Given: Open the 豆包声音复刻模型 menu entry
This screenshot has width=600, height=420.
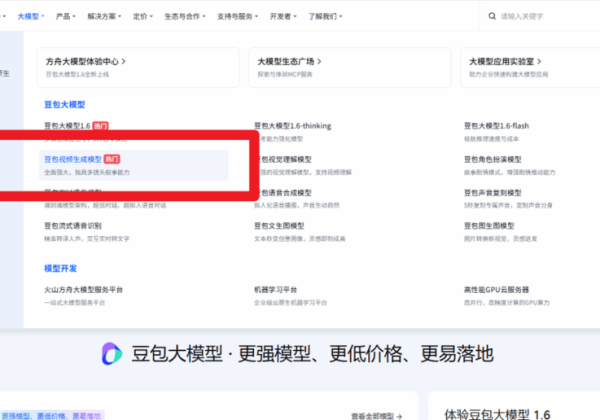Looking at the screenshot, I should tap(493, 192).
